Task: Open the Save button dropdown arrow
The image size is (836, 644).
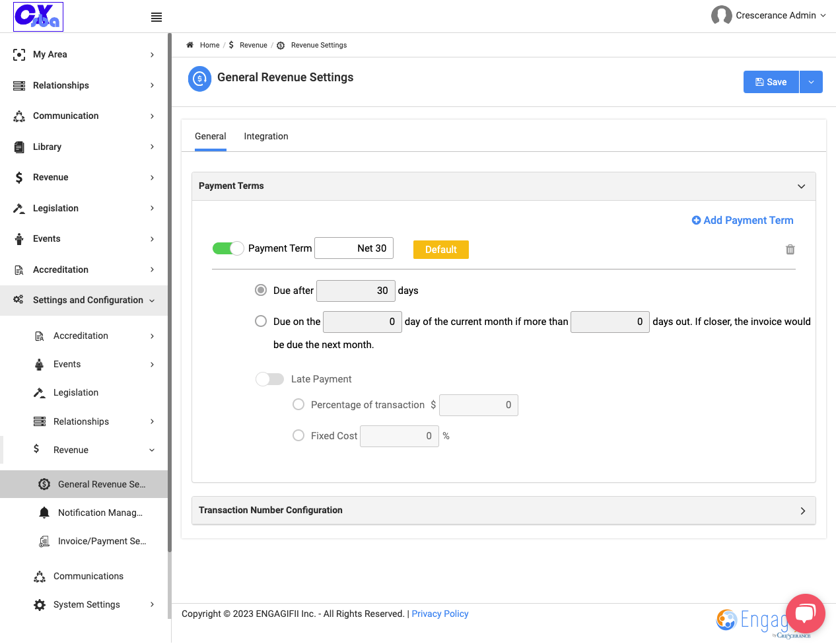Action: (x=811, y=82)
